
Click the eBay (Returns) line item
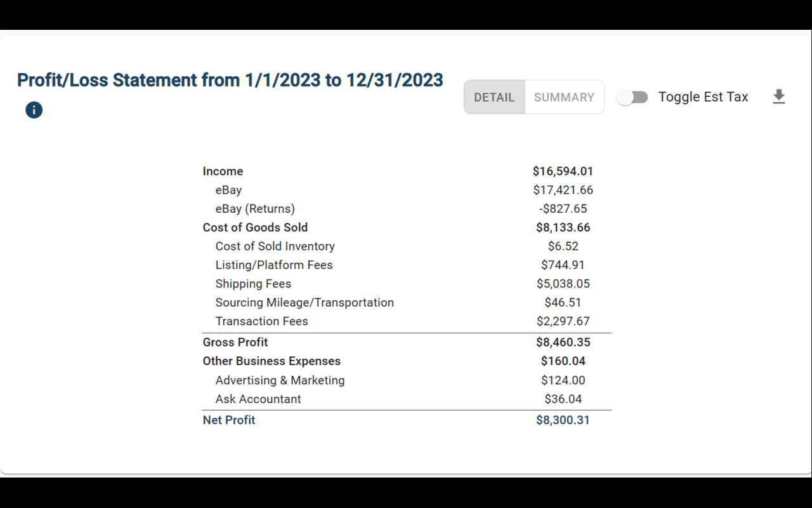click(x=407, y=209)
